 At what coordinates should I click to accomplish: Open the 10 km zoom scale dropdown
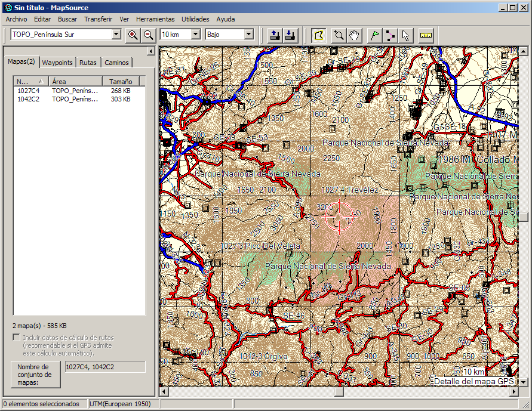(x=196, y=34)
